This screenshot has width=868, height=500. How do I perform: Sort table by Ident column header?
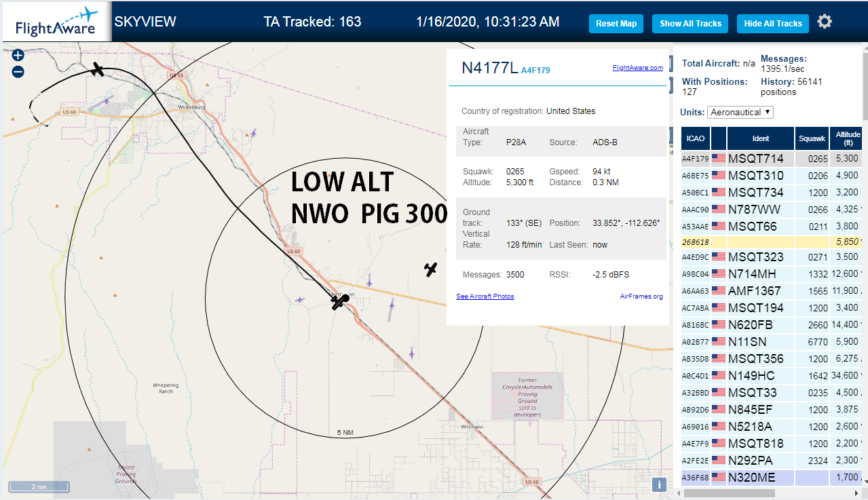[x=761, y=138]
